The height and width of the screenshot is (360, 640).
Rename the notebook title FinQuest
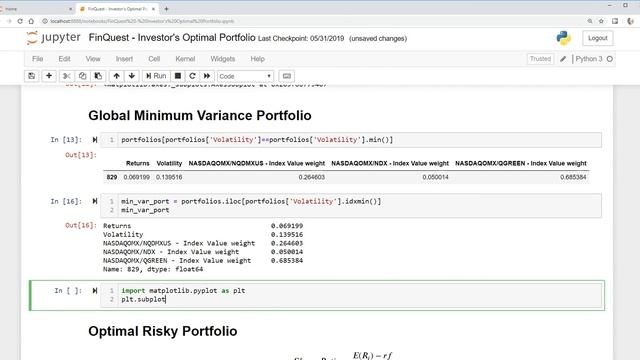coord(172,38)
